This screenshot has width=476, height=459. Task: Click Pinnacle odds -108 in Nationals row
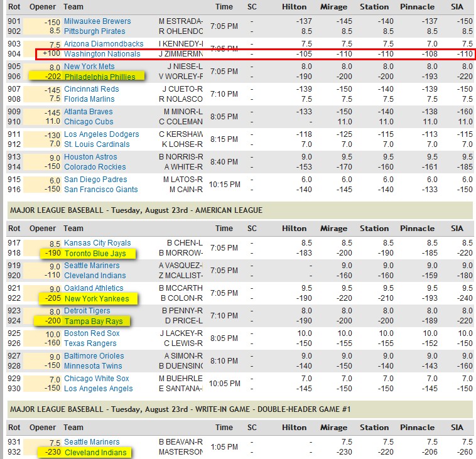tap(430, 54)
